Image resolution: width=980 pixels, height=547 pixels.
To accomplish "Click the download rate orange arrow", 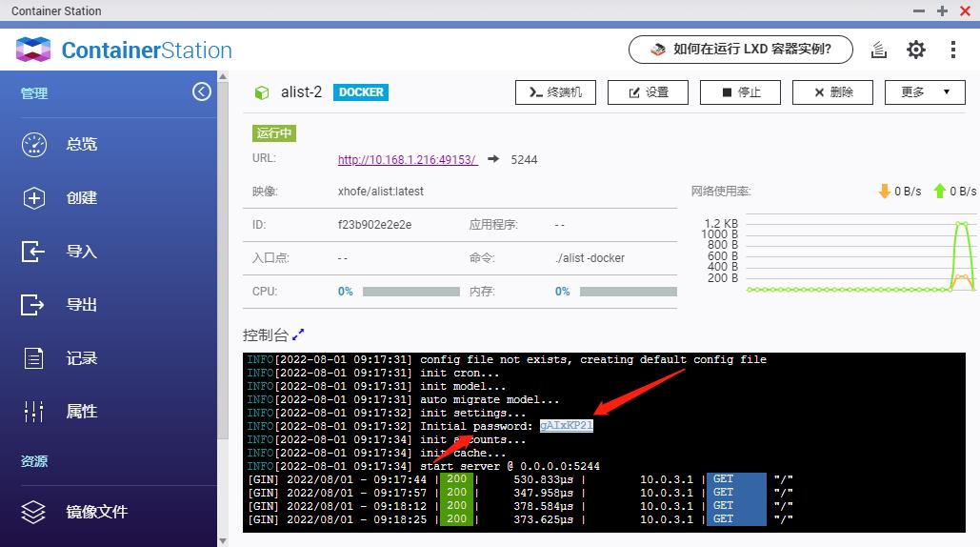I will 885,192.
